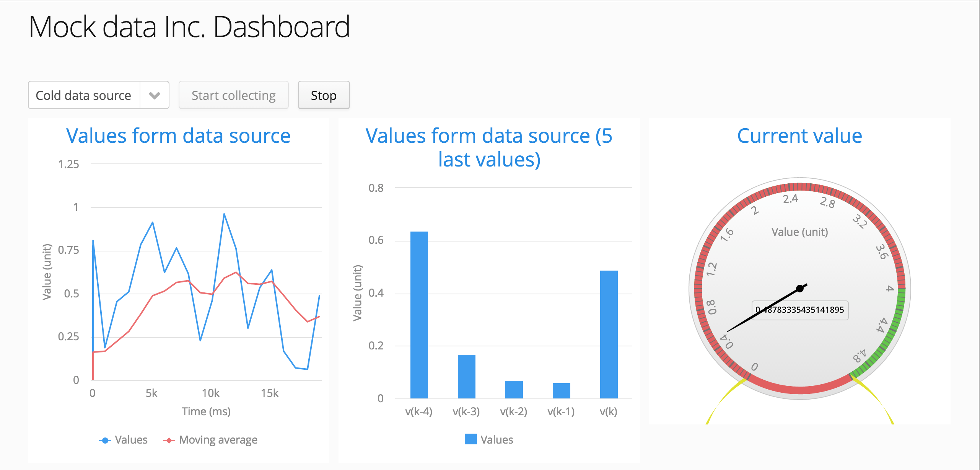Click the Start collecting button
This screenshot has height=470, width=980.
(x=233, y=95)
